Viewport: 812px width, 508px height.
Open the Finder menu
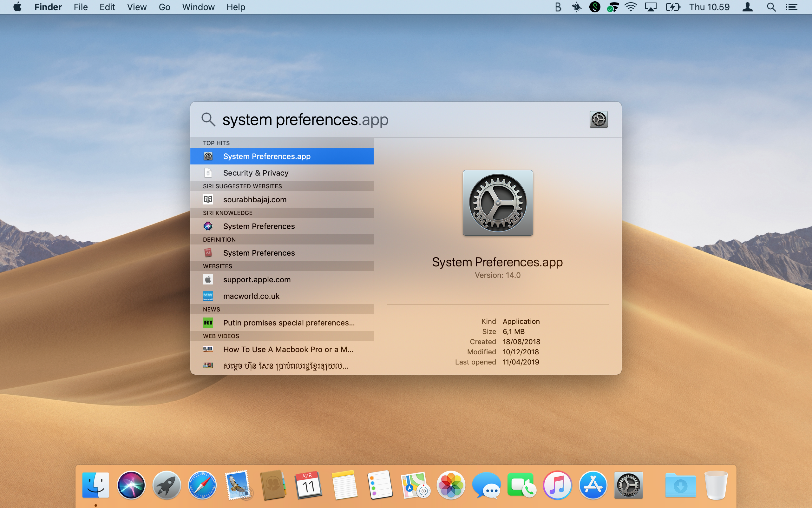pyautogui.click(x=48, y=7)
